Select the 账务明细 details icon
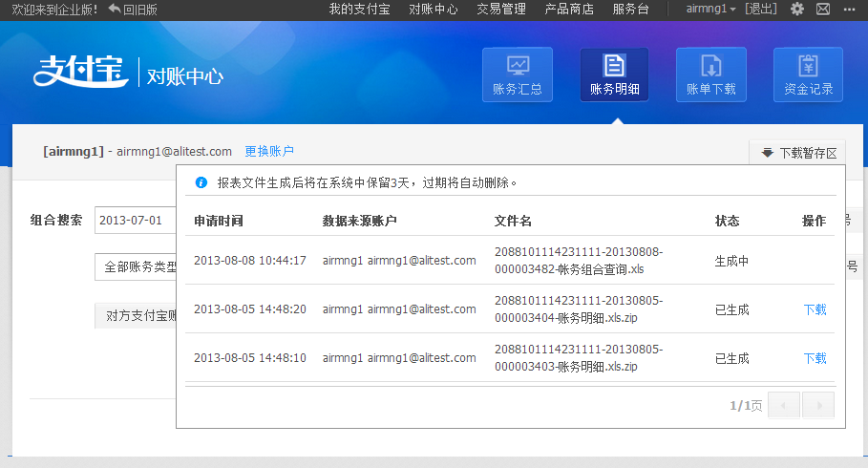 (614, 74)
